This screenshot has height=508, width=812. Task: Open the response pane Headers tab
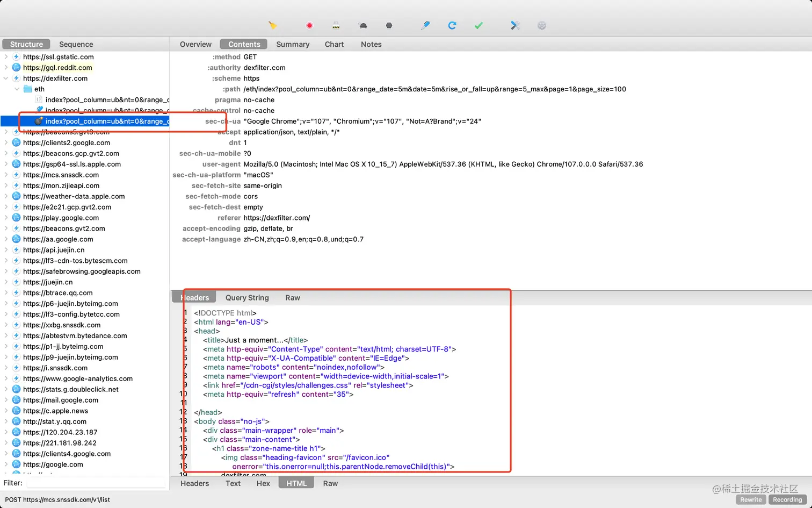point(194,483)
